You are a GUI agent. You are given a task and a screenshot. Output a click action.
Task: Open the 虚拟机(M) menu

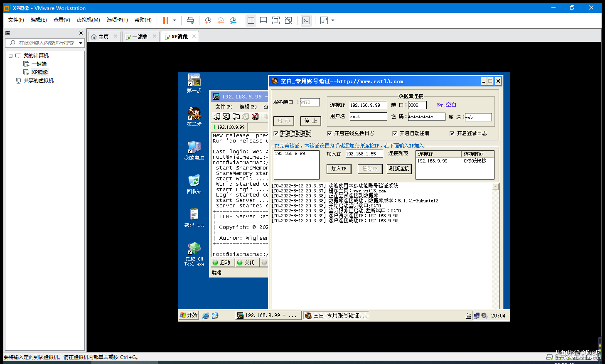coord(88,20)
